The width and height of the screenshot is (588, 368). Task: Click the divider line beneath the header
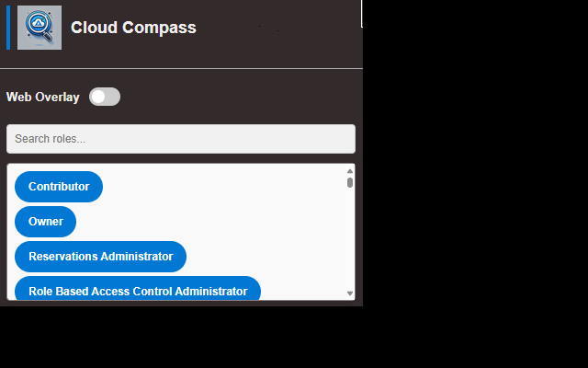click(x=182, y=68)
